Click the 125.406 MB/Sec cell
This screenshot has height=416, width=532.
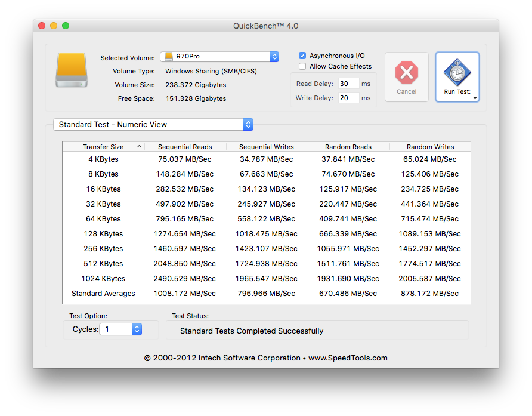pos(430,174)
